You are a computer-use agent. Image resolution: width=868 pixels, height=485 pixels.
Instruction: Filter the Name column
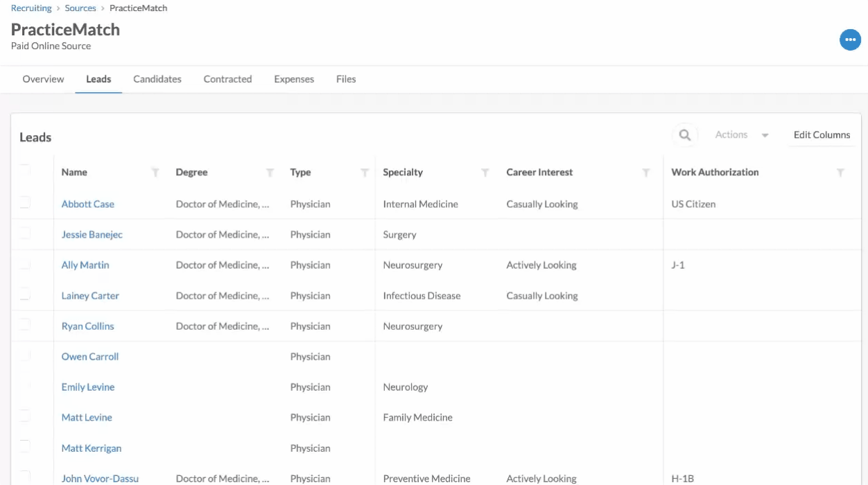point(155,173)
